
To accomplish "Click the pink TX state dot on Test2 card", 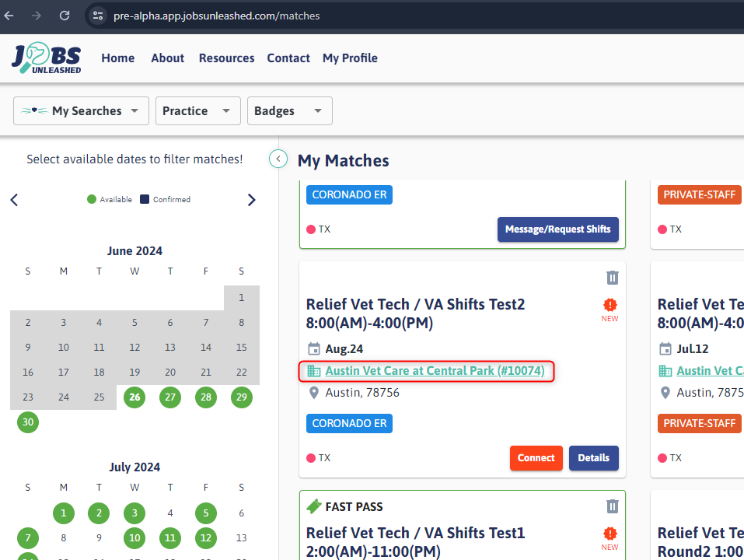I will tap(311, 458).
